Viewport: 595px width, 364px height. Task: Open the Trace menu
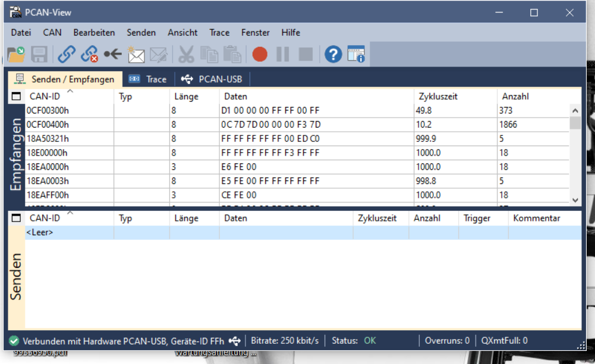point(219,33)
